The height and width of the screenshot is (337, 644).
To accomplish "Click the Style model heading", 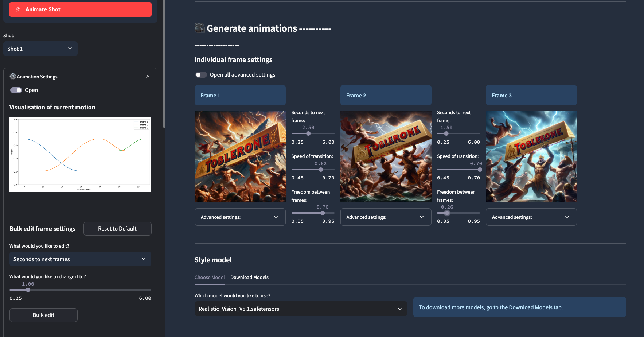I will point(213,260).
